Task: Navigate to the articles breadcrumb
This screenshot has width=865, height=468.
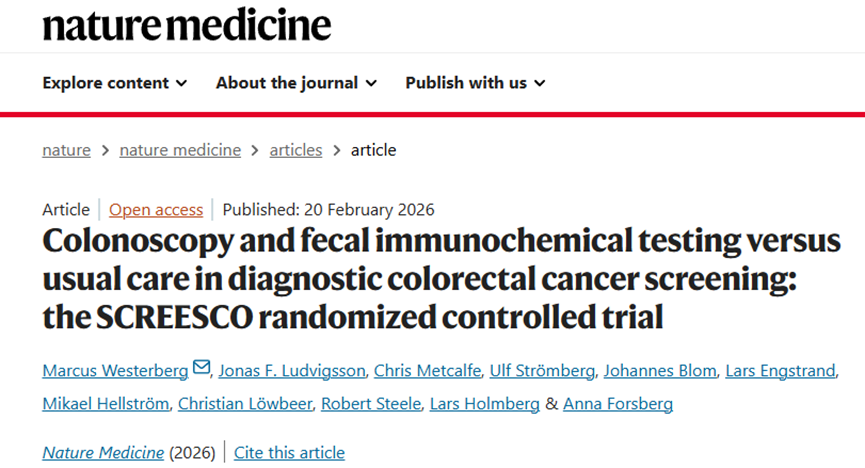Action: coord(296,150)
